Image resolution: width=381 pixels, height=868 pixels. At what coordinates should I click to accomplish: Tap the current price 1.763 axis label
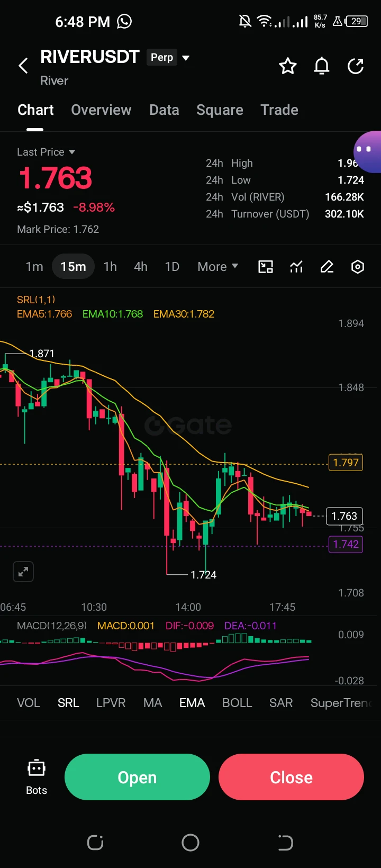344,516
